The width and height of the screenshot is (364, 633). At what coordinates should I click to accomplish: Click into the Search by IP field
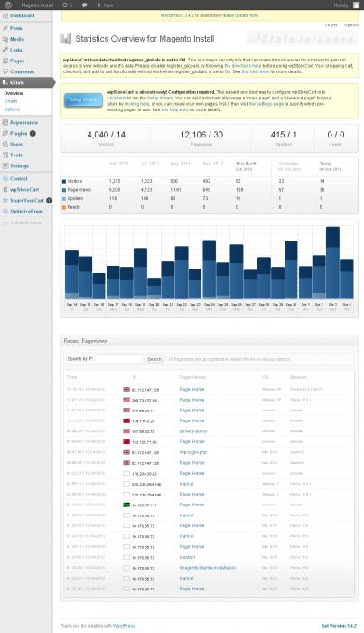119,358
